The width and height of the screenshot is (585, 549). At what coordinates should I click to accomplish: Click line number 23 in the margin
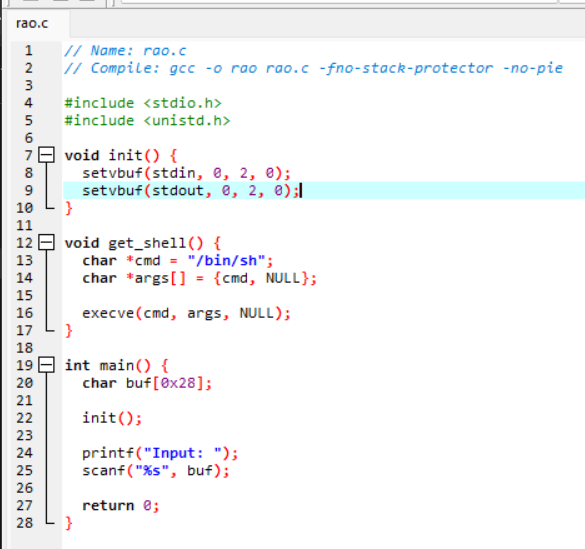click(25, 435)
